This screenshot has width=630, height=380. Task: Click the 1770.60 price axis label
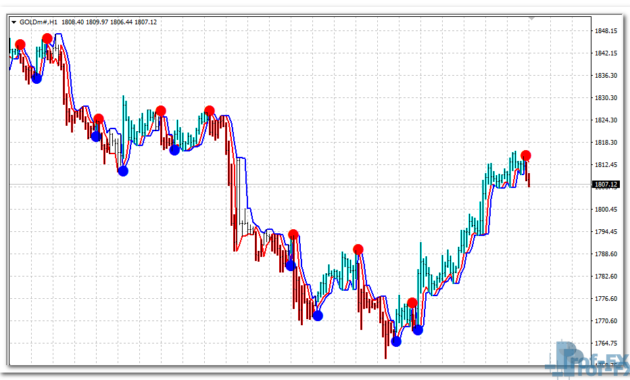click(606, 321)
